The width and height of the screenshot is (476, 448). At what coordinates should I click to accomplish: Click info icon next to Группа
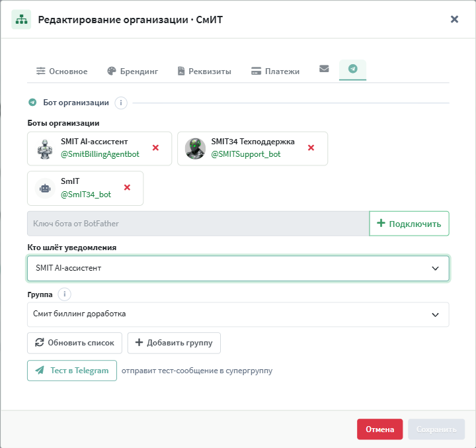click(x=64, y=294)
